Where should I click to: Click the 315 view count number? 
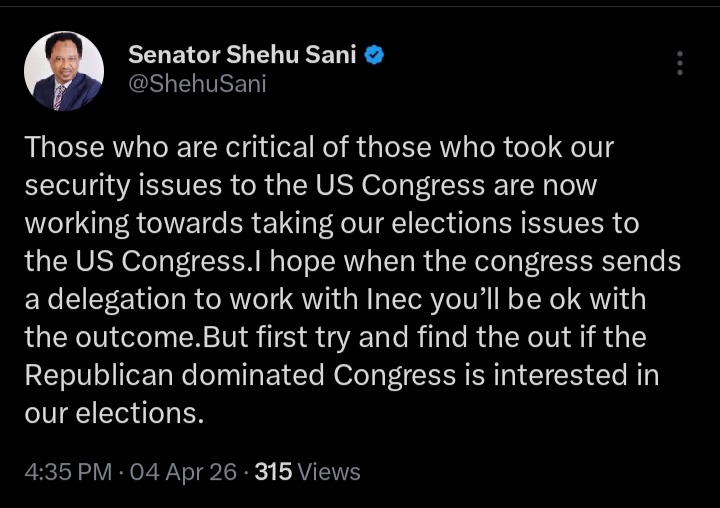[272, 471]
